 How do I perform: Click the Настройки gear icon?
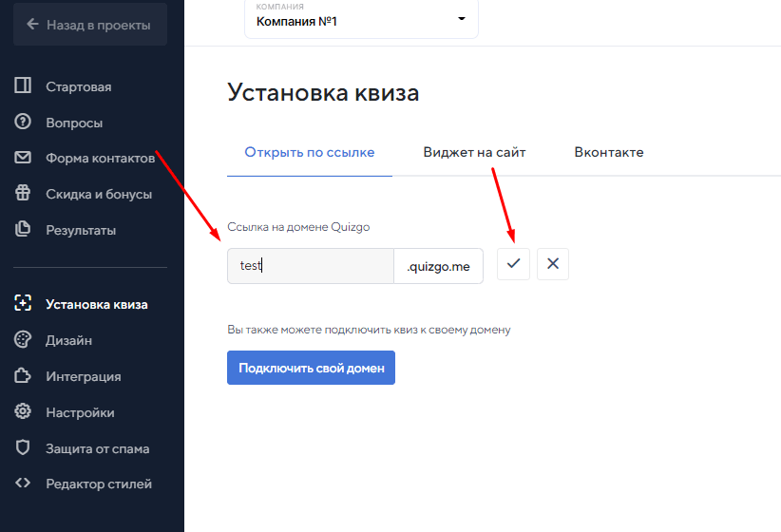24,412
